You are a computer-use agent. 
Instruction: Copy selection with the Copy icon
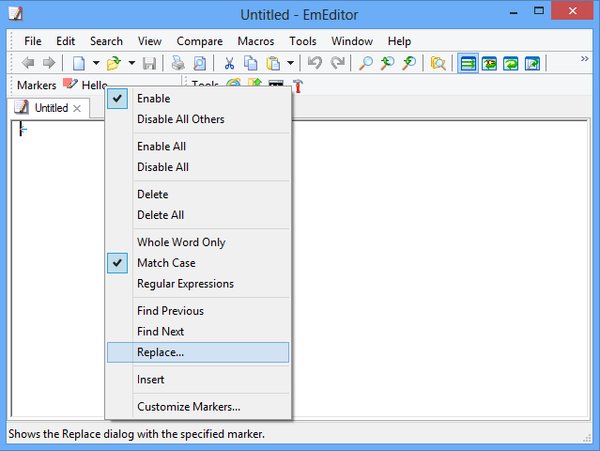pos(251,63)
